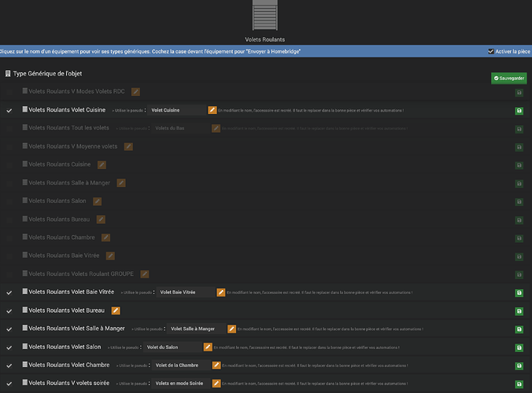Click orange edit pencil for Volet Cuisine
Viewport: 532px width, 393px height.
212,110
